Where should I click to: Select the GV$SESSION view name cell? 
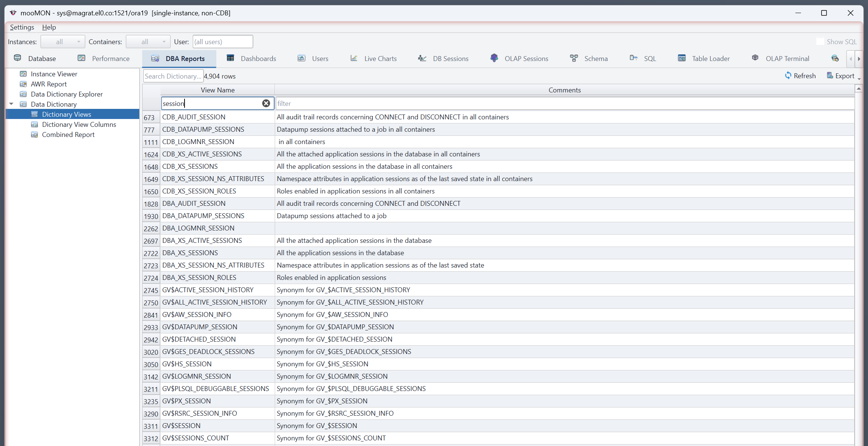coord(217,426)
